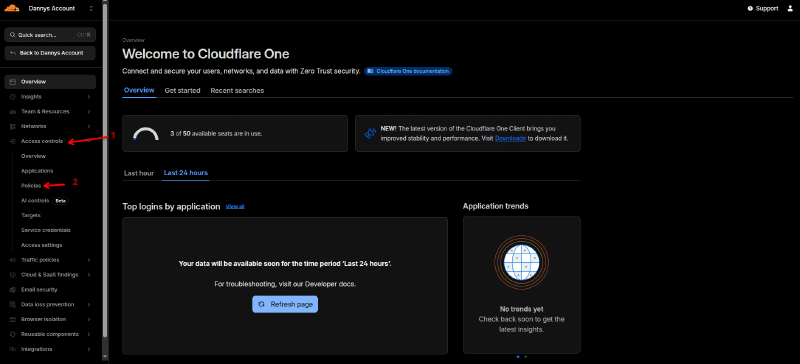Click View all next to Top logins
800x364 pixels.
coord(235,206)
